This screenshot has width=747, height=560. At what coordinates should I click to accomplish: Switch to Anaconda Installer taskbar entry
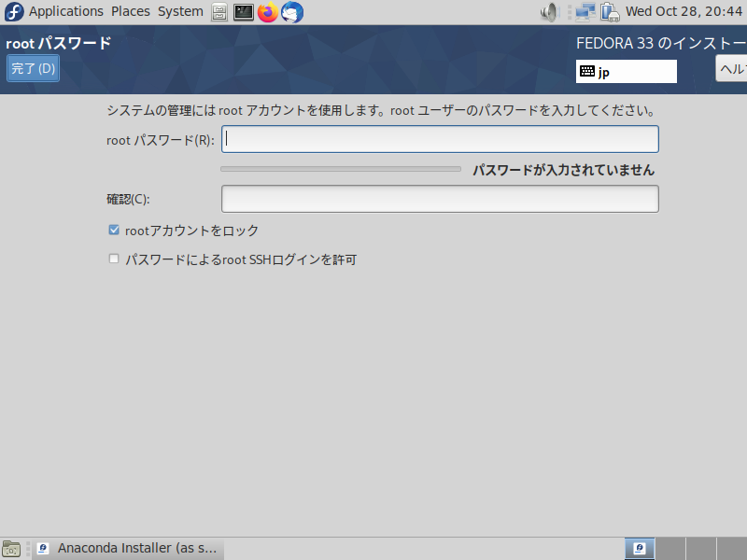[x=128, y=549]
